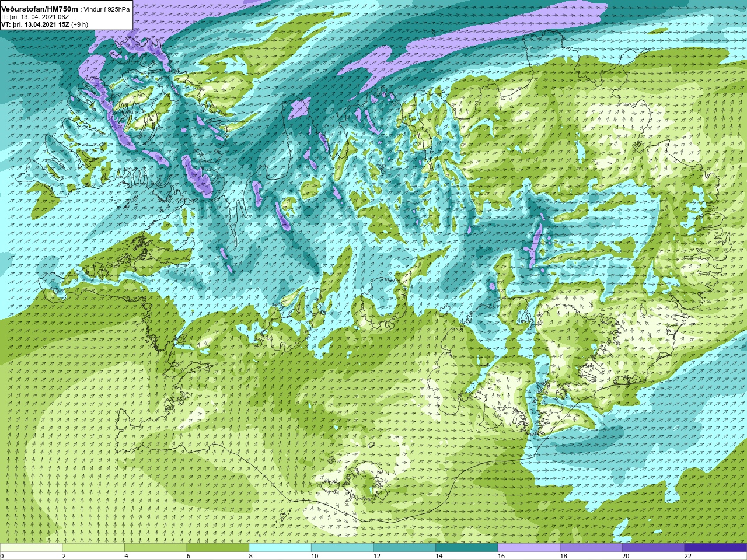Image resolution: width=747 pixels, height=560 pixels.
Task: Click the 6–8 m/s olive green legend swatch
Action: (x=218, y=547)
